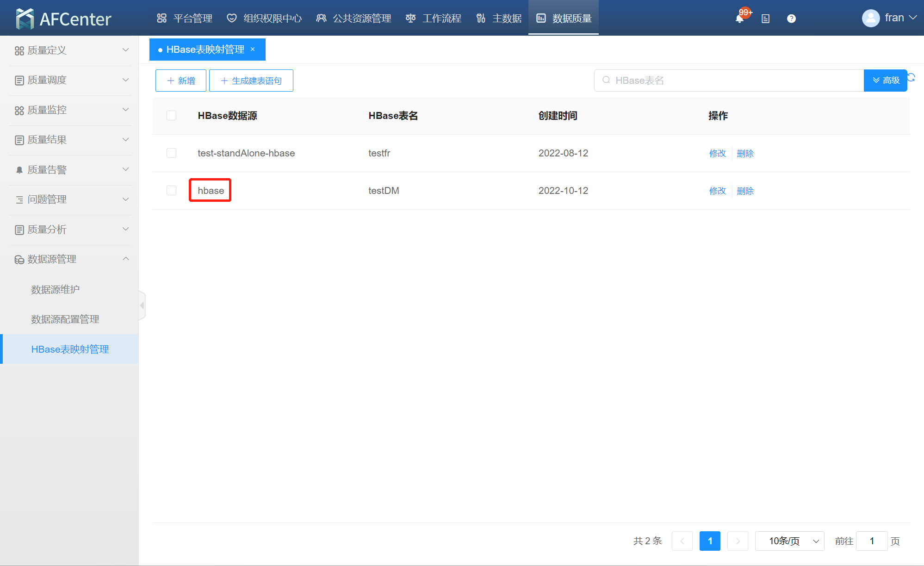Toggle the select-all checkbox in table header
The image size is (924, 566).
(x=171, y=116)
